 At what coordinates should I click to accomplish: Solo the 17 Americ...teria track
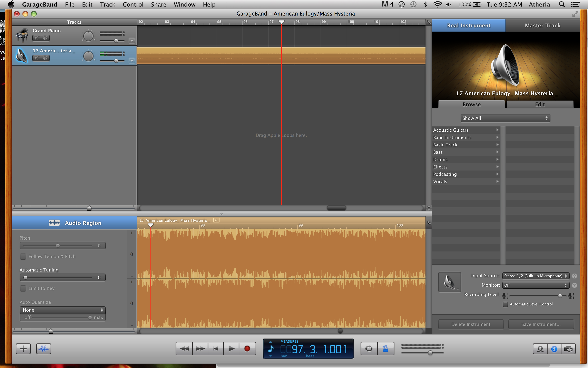pos(46,58)
